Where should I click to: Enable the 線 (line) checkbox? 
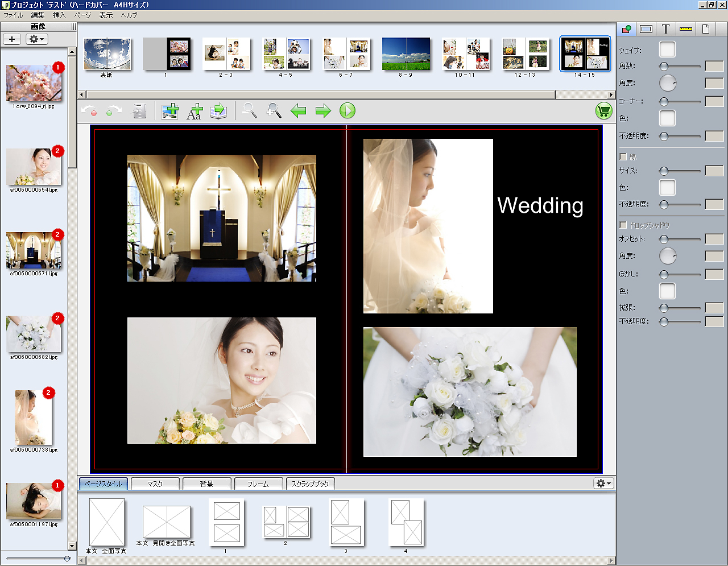pyautogui.click(x=623, y=156)
